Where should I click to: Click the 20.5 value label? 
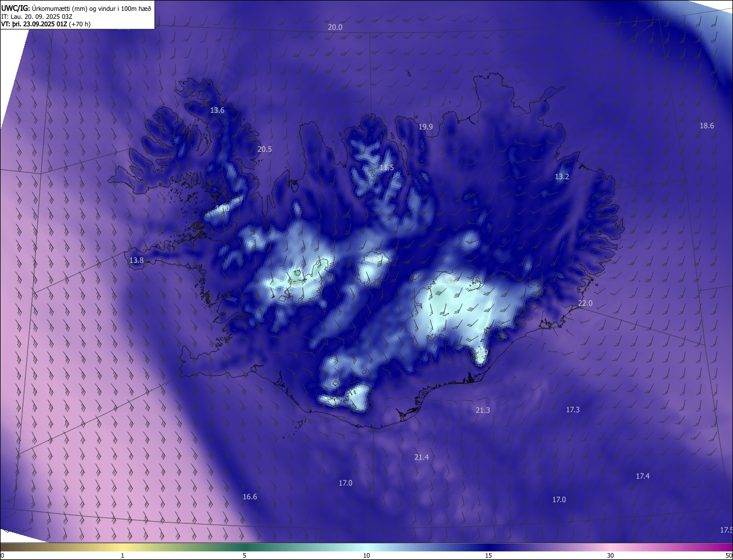click(265, 149)
